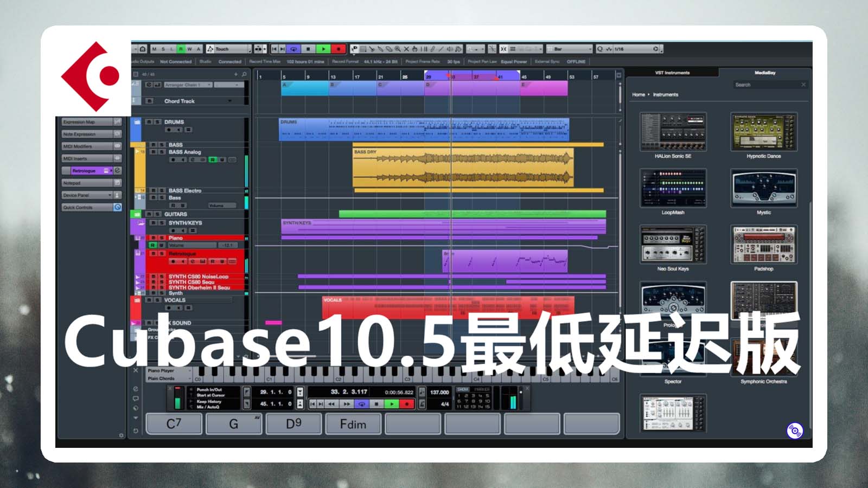The height and width of the screenshot is (488, 868).
Task: Click the MediaBay Search field
Action: [x=770, y=85]
